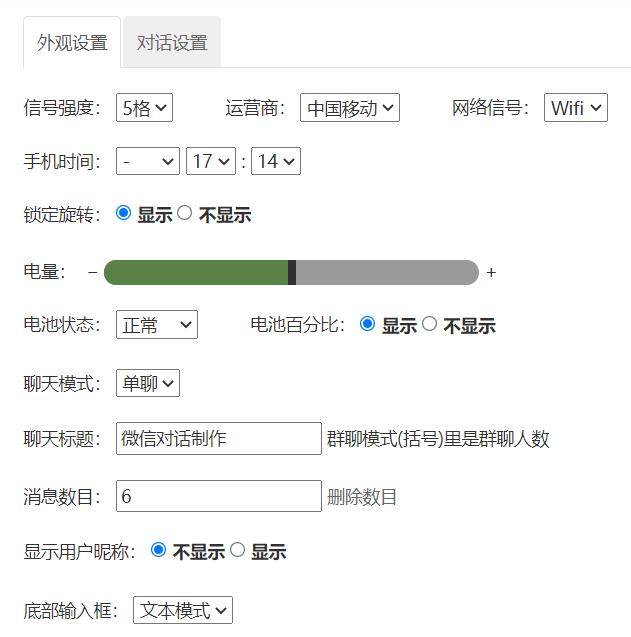
Task: Open the 运营商 dropdown showing 中国移动
Action: point(349,108)
